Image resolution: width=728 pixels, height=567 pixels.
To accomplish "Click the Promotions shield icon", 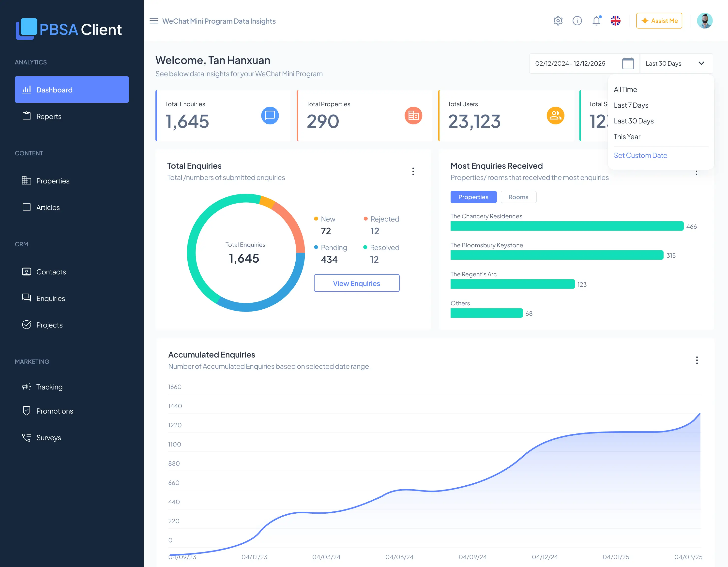I will coord(26,410).
